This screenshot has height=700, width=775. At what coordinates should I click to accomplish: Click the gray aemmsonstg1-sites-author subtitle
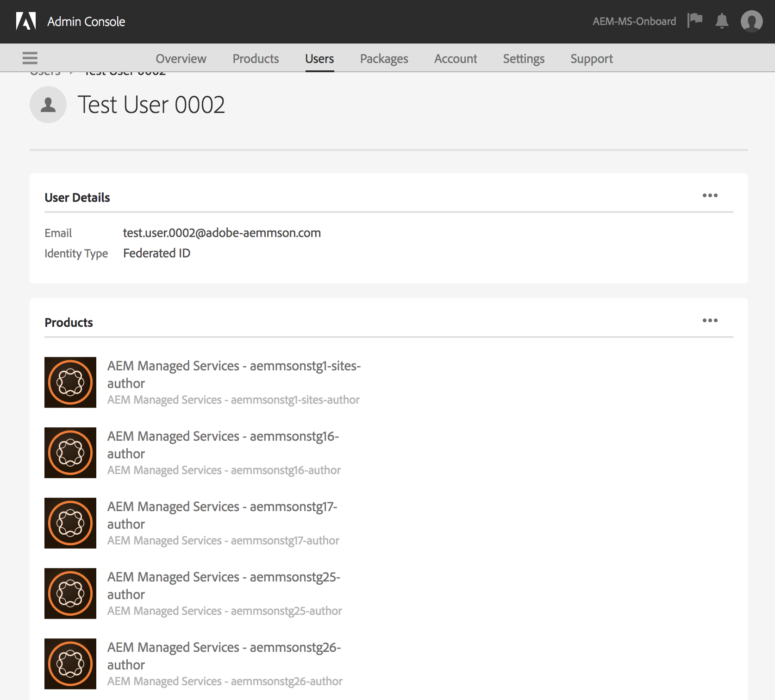(x=233, y=400)
